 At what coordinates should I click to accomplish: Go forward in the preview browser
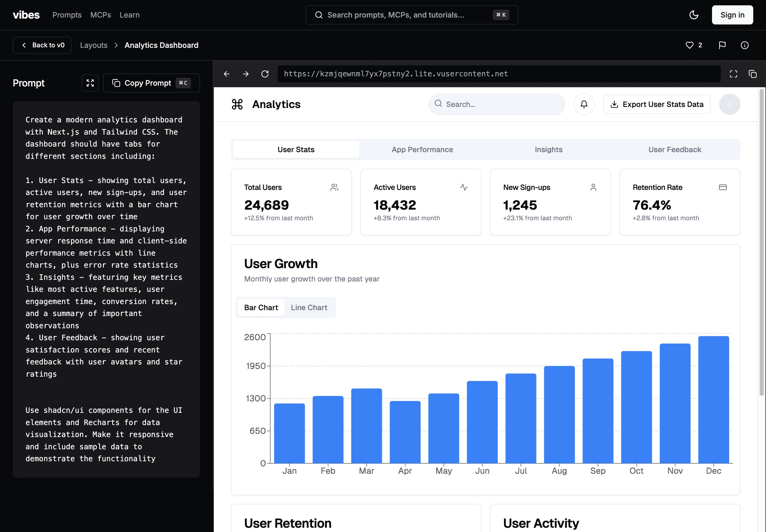246,74
